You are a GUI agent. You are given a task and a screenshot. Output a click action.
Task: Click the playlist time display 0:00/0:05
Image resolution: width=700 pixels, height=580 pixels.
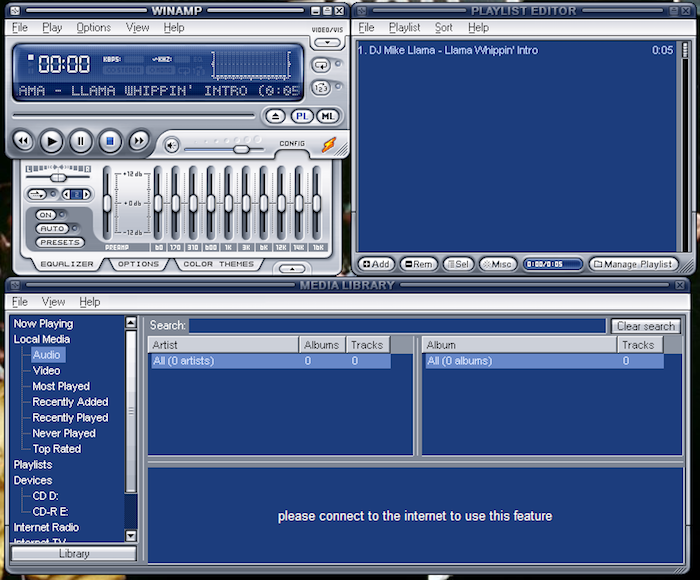coord(553,264)
